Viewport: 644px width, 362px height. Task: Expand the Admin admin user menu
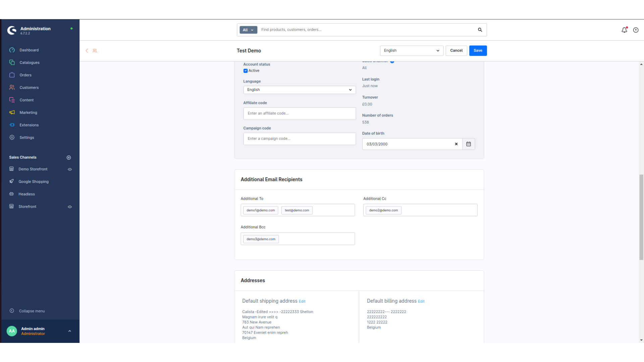[70, 331]
